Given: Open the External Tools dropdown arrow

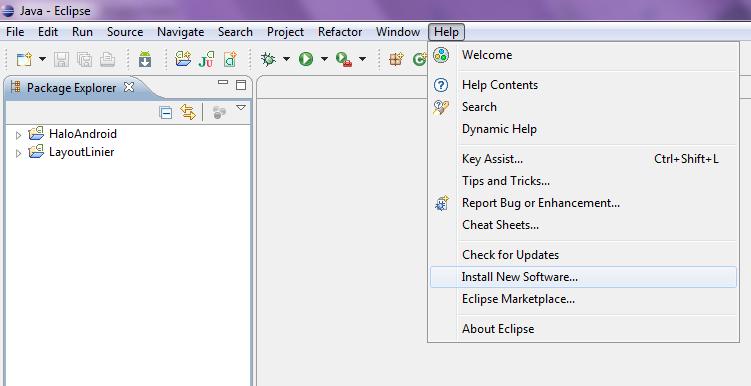Looking at the screenshot, I should point(363,59).
